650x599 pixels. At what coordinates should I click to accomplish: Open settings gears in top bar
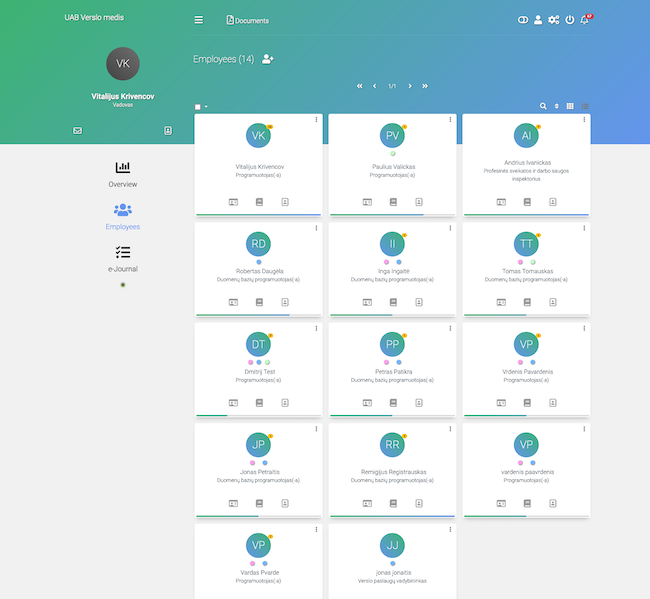[x=553, y=20]
